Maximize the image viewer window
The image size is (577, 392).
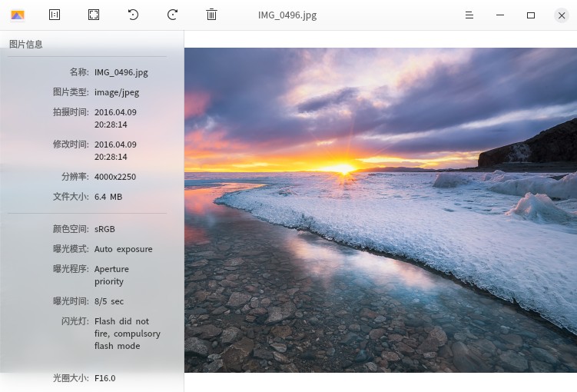click(x=530, y=15)
